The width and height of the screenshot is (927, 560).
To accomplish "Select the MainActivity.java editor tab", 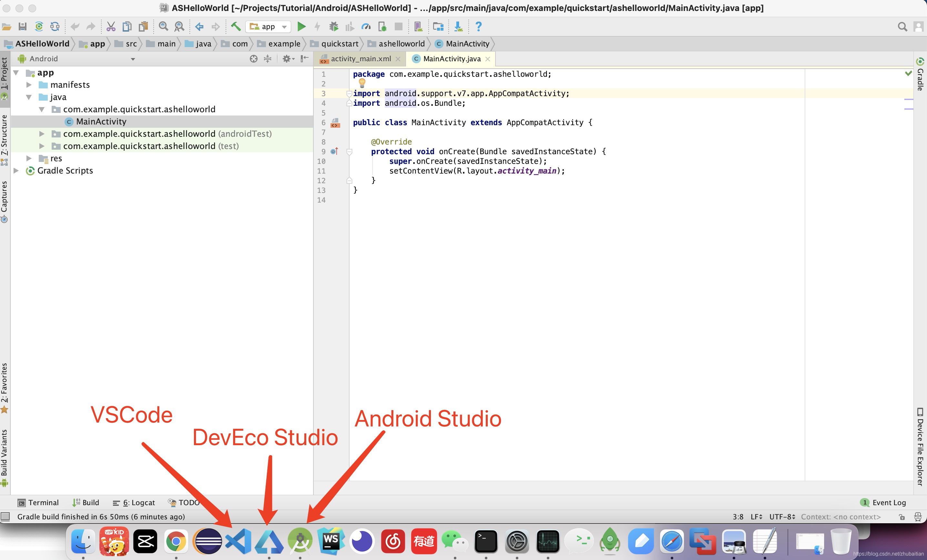I will click(x=451, y=59).
